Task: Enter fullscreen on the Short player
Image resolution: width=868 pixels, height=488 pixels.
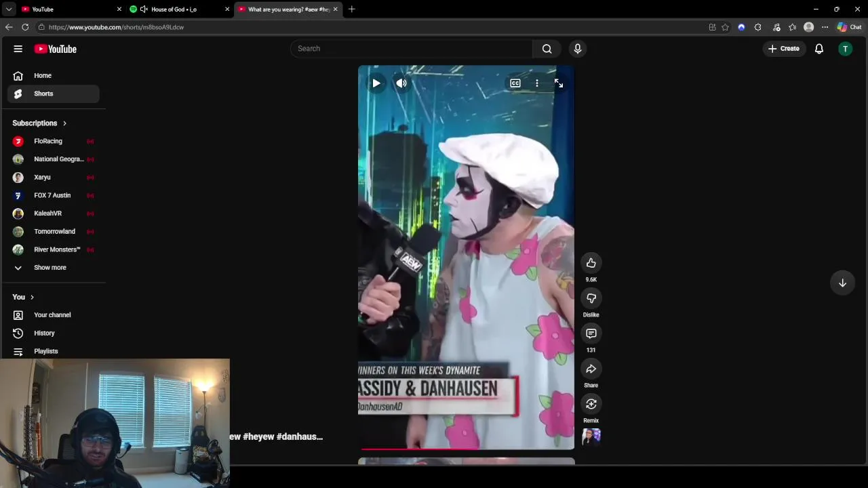Action: [x=559, y=83]
